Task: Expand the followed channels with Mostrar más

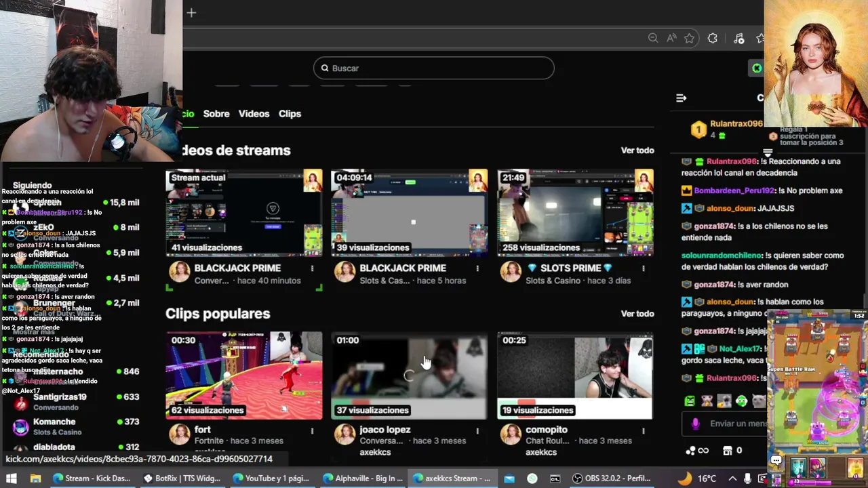Action: (34, 332)
